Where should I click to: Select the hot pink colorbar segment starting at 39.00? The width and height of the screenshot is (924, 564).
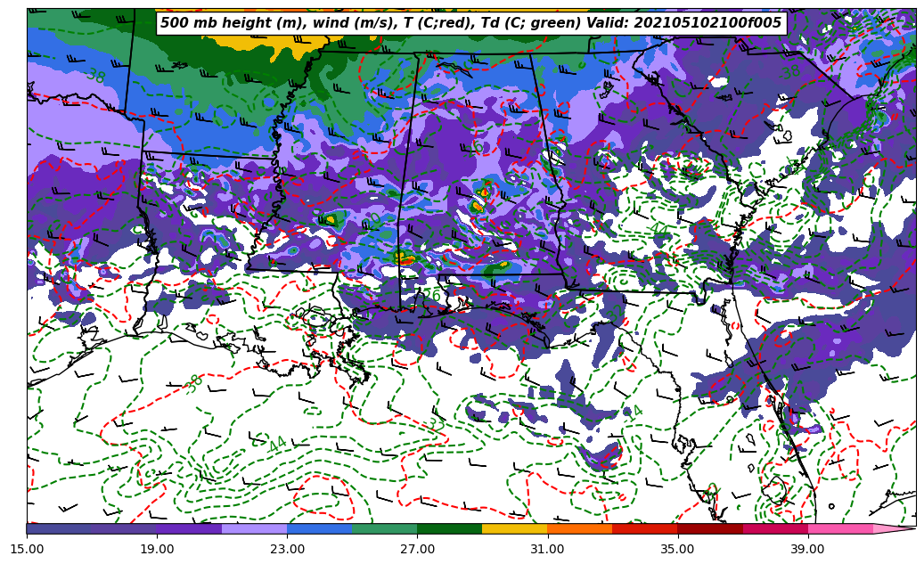(x=840, y=528)
